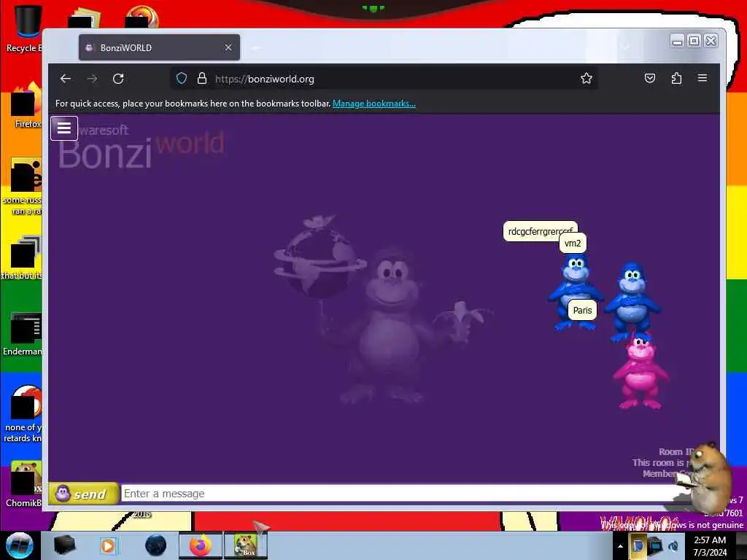Reload the bonziworld.org page
This screenshot has height=560, width=747.
(x=118, y=79)
